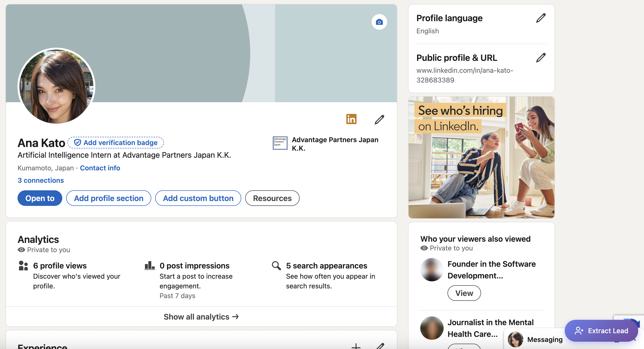Click the Advantage Partners Japan logo
The width and height of the screenshot is (644, 349).
pos(280,143)
